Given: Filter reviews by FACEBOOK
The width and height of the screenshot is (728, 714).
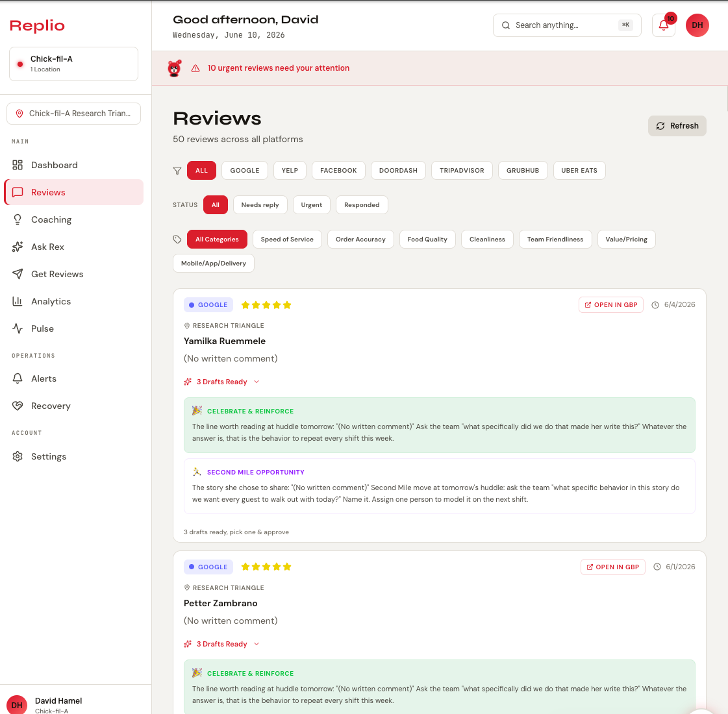Looking at the screenshot, I should (338, 171).
